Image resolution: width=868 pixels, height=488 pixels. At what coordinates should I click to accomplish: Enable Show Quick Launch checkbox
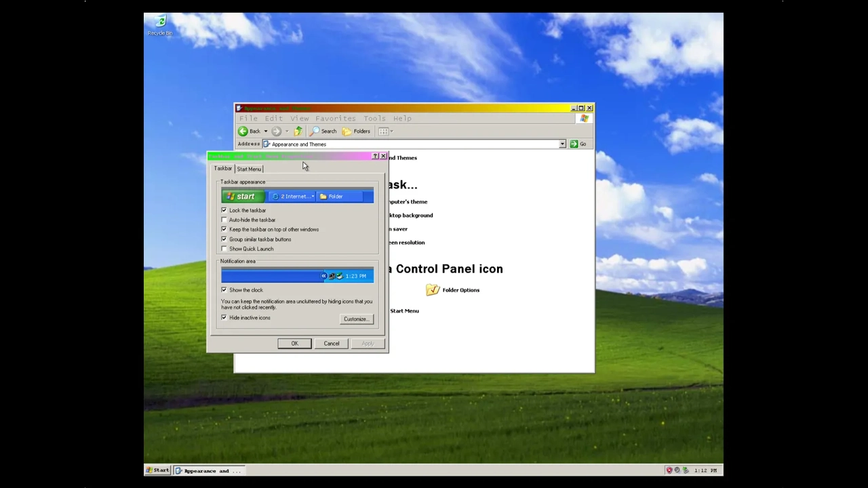[x=224, y=249]
